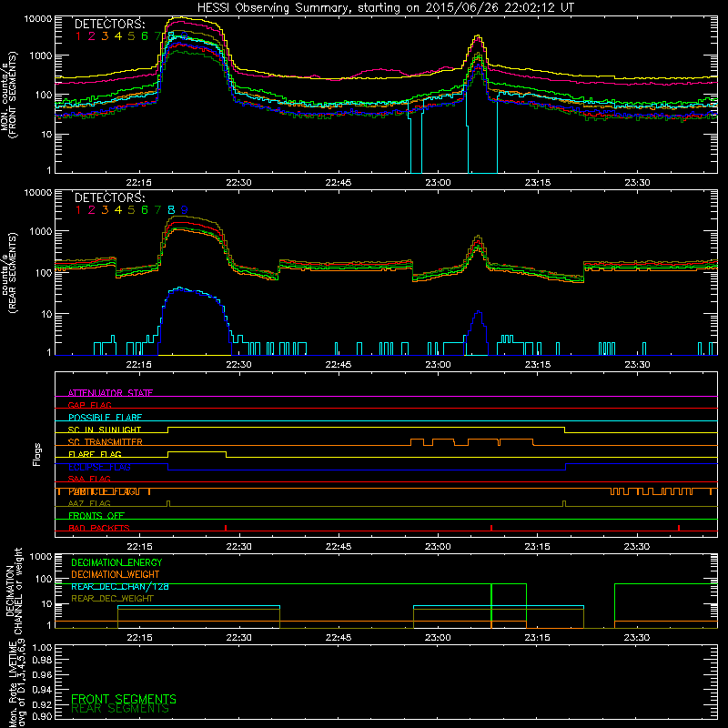The image size is (728, 728).
Task: Click the POSSIBLE_FLARE flag label
Action: tap(105, 418)
